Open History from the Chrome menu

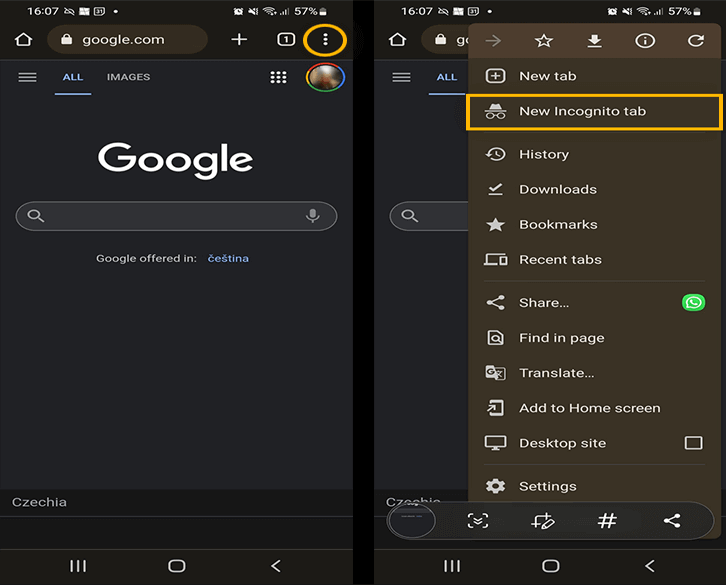[543, 154]
